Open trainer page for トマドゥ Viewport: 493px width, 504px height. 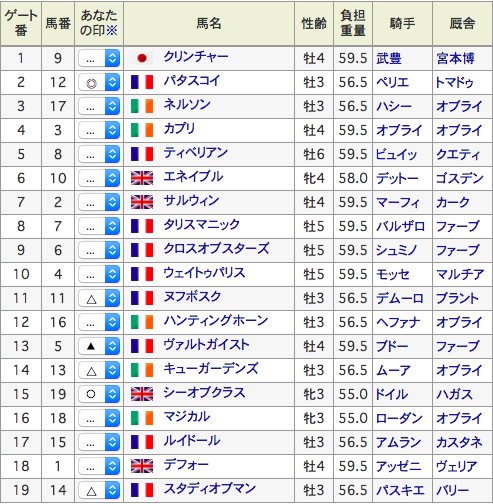pyautogui.click(x=455, y=83)
